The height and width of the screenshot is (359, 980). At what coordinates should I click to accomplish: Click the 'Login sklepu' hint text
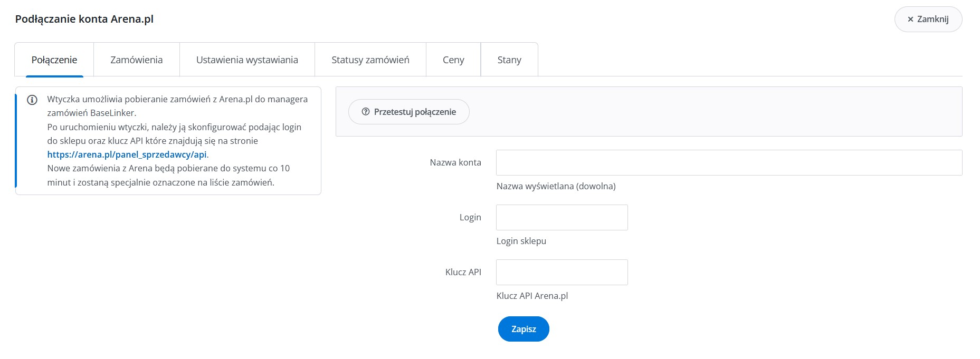click(521, 241)
